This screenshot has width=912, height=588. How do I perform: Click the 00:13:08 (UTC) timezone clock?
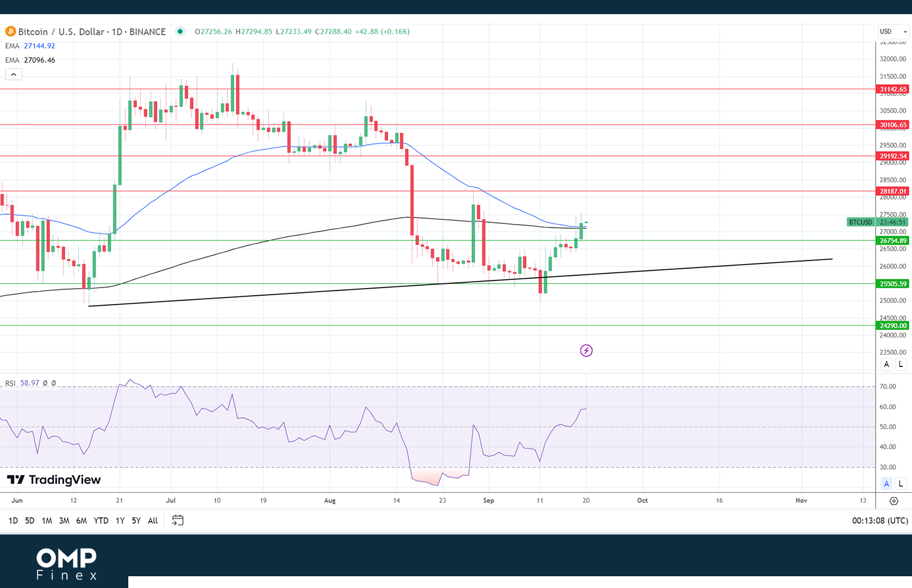click(x=880, y=520)
